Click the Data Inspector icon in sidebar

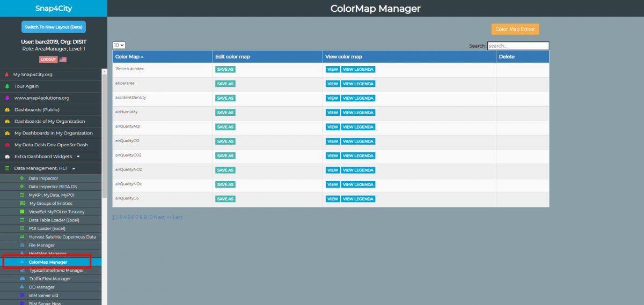point(22,178)
